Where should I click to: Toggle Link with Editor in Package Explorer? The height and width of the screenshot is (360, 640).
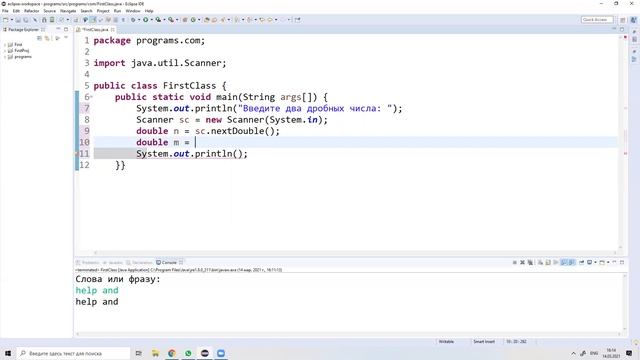tap(47, 38)
